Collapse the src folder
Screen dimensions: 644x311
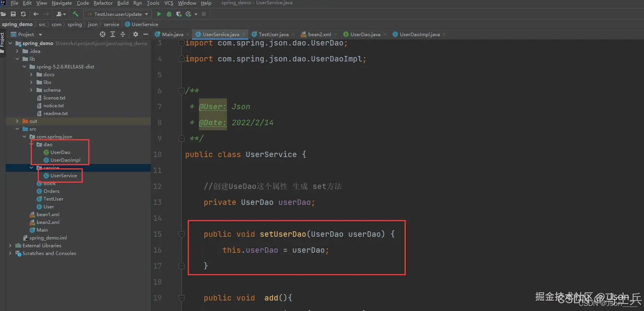[x=17, y=129]
